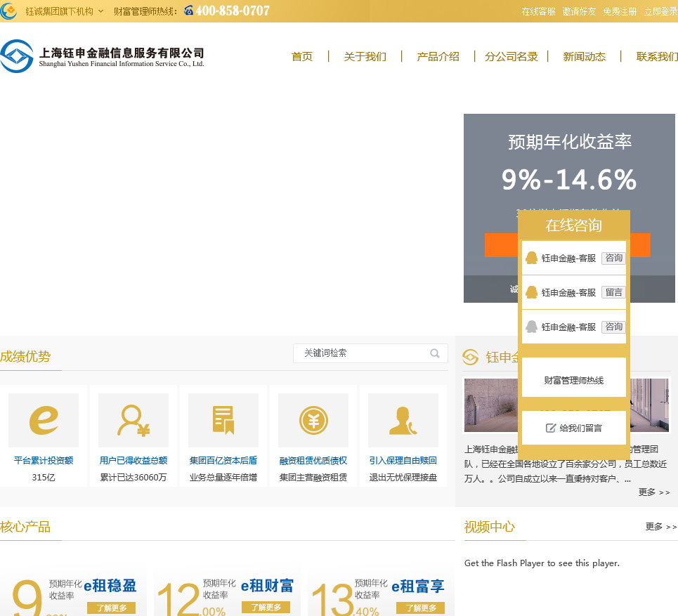
Task: Click the right corridor photo thumbnail
Action: click(649, 405)
